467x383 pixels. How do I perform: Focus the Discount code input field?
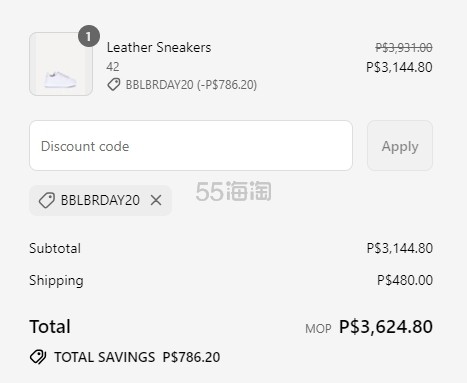(x=191, y=146)
